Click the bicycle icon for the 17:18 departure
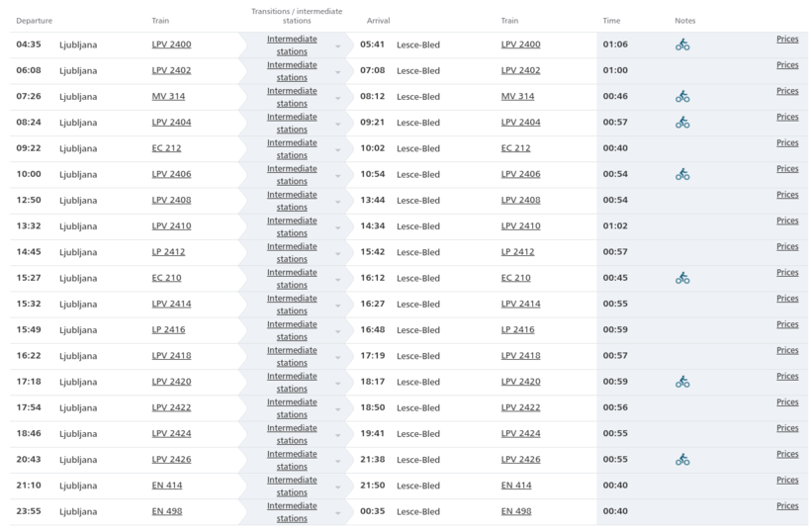 pyautogui.click(x=682, y=382)
